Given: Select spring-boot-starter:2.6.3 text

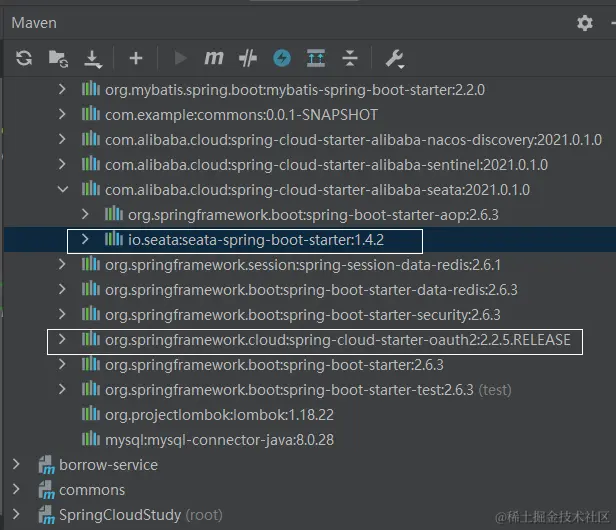Looking at the screenshot, I should click(x=274, y=365).
